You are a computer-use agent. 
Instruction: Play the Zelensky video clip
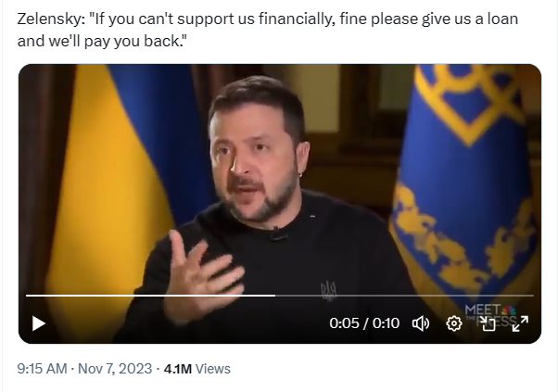coord(39,323)
